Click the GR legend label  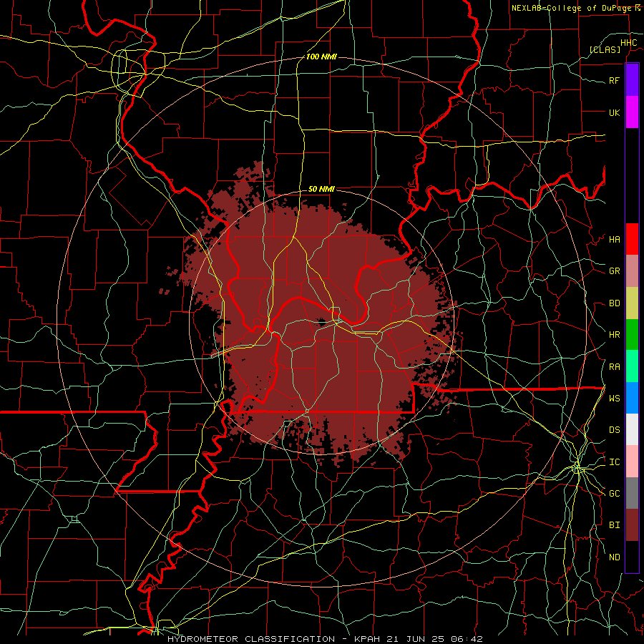click(x=615, y=271)
